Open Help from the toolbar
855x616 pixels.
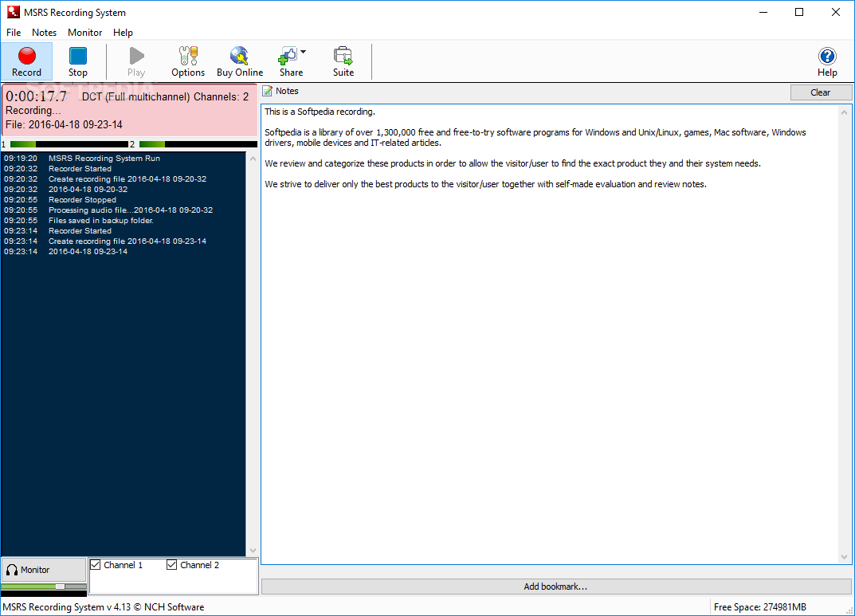coord(827,61)
